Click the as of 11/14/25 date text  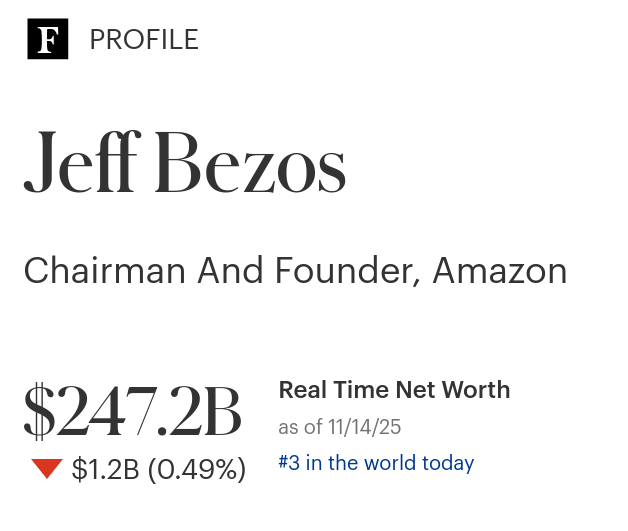click(339, 427)
